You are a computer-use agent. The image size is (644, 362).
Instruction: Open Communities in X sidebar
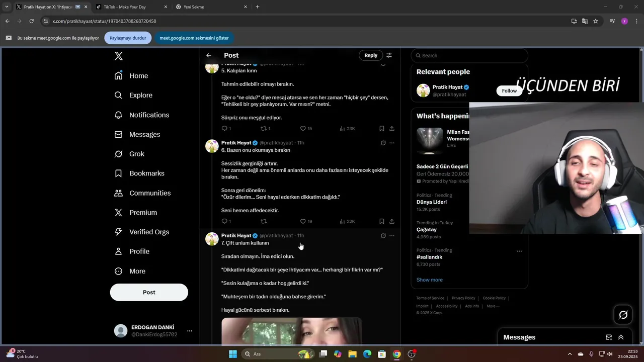click(142, 193)
